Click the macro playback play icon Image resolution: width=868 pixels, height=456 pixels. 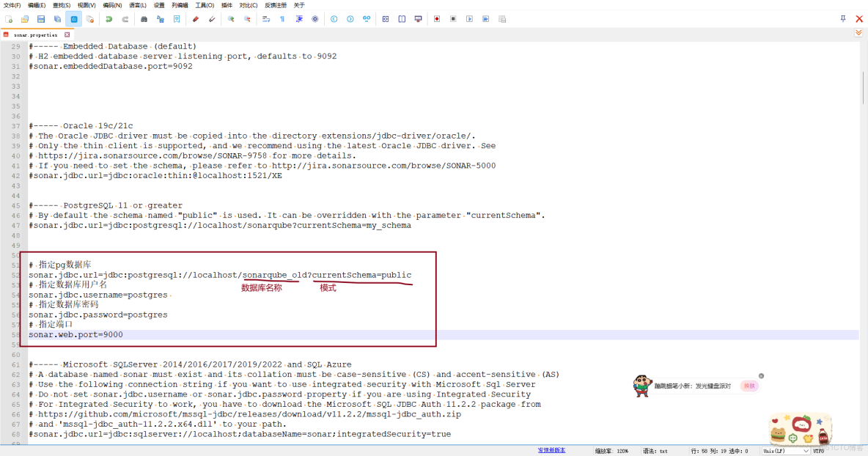468,20
